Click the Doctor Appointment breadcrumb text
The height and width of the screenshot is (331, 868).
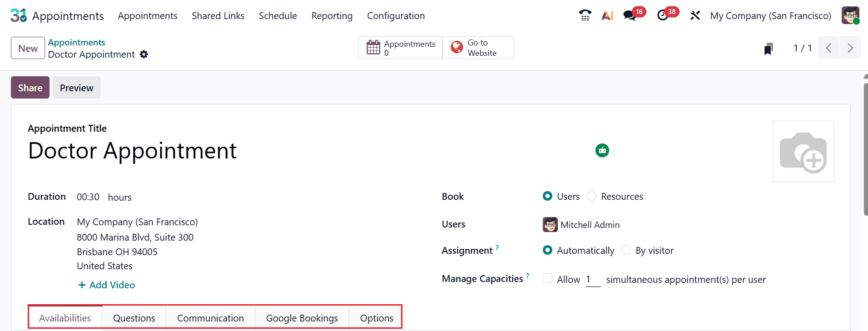click(91, 54)
